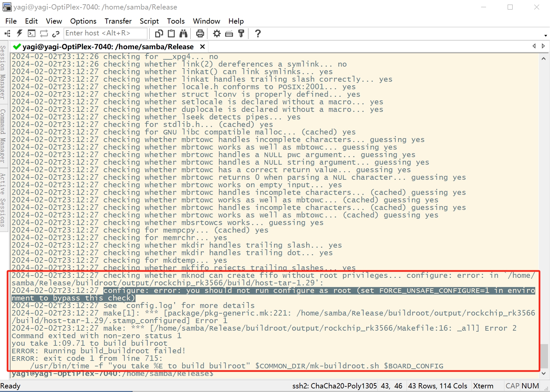Click the Print icon
Image resolution: width=550 pixels, height=392 pixels.
pos(200,33)
